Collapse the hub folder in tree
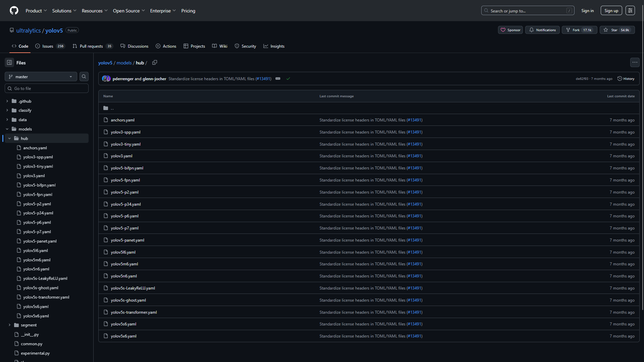The width and height of the screenshot is (644, 362). (9, 139)
